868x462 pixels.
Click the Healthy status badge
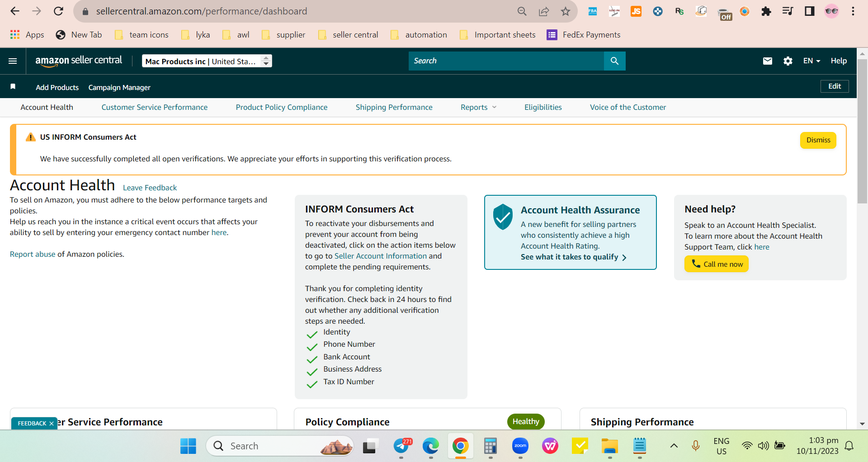click(x=526, y=421)
